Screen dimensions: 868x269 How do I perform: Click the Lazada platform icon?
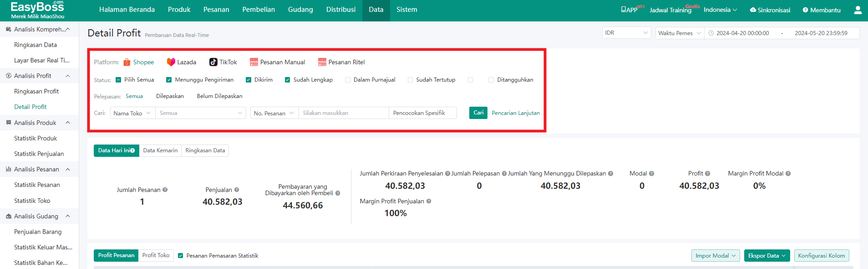pos(171,62)
